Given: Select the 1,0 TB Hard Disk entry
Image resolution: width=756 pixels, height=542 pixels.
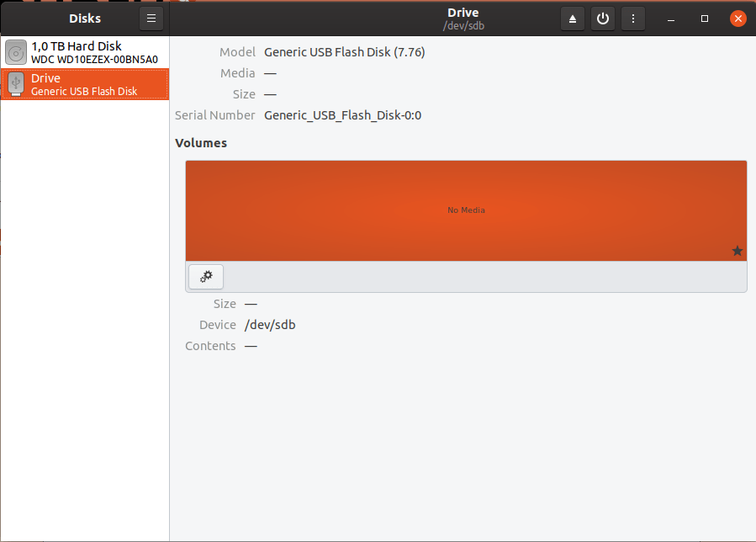Looking at the screenshot, I should (84, 51).
